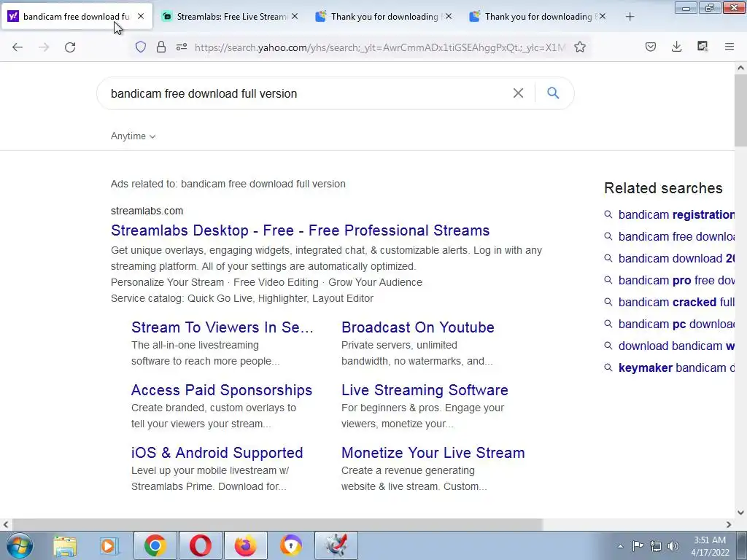Click the forward navigation arrow
The height and width of the screenshot is (560, 747).
pos(44,47)
